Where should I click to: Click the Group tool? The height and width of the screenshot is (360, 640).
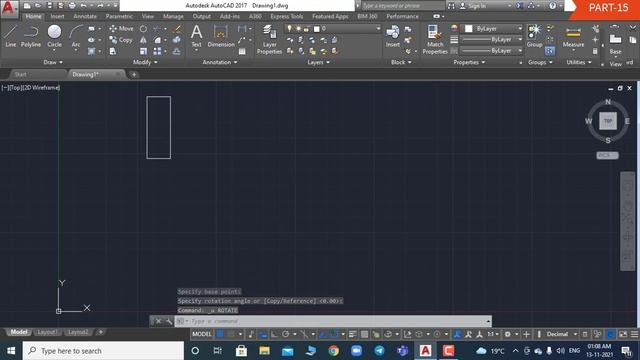tap(534, 36)
